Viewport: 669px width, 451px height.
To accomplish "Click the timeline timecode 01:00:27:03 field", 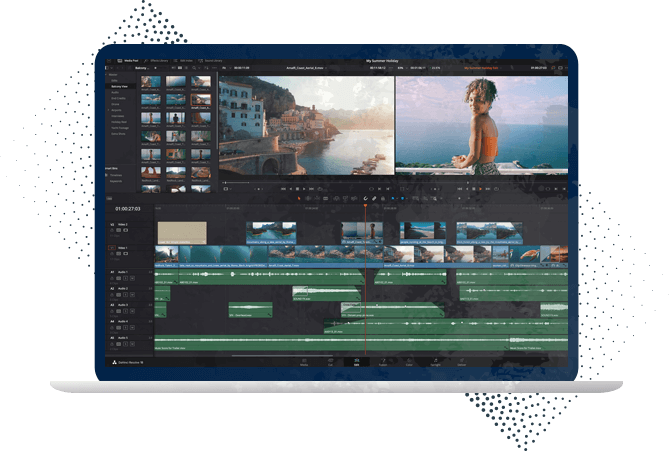I will click(128, 209).
